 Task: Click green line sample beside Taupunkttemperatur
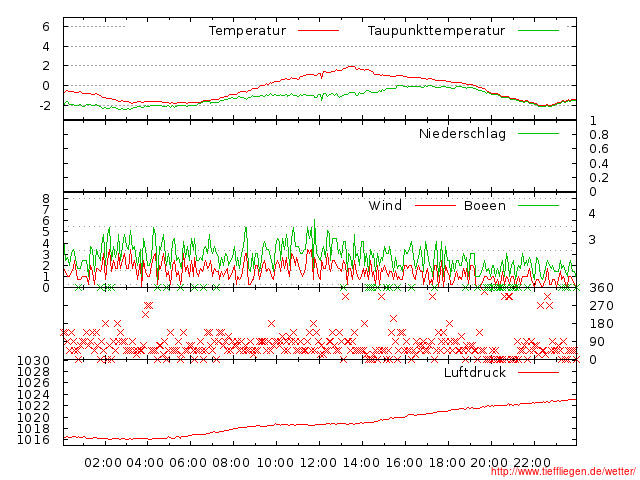click(538, 31)
